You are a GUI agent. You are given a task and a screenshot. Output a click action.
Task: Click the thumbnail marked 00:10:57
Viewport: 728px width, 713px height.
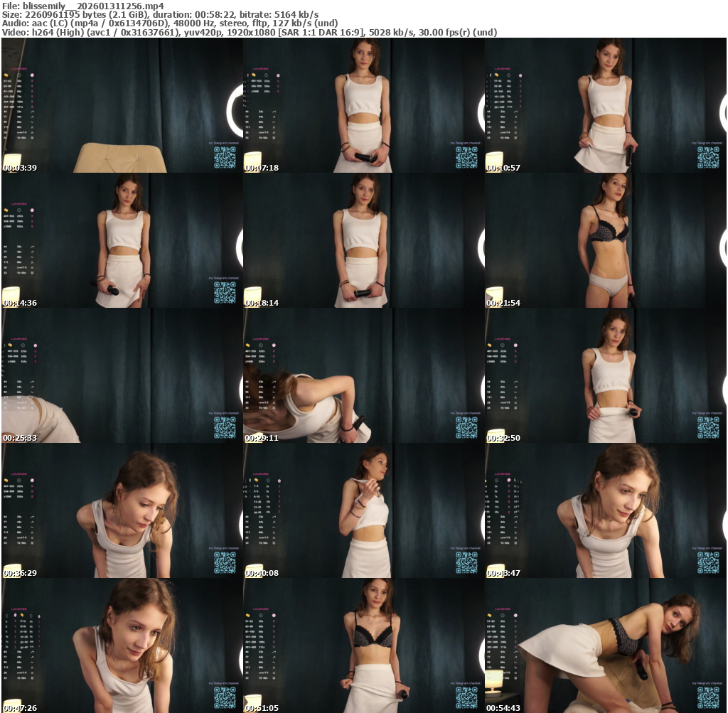click(605, 105)
